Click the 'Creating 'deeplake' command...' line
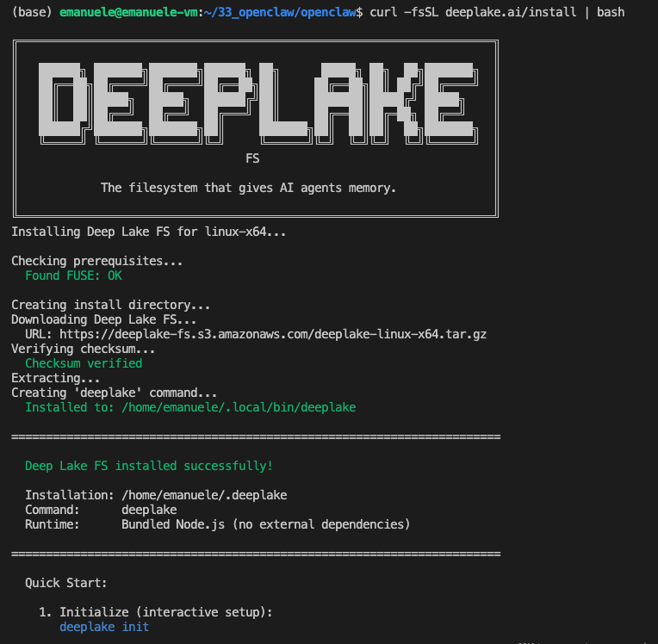This screenshot has height=644, width=658. point(115,393)
